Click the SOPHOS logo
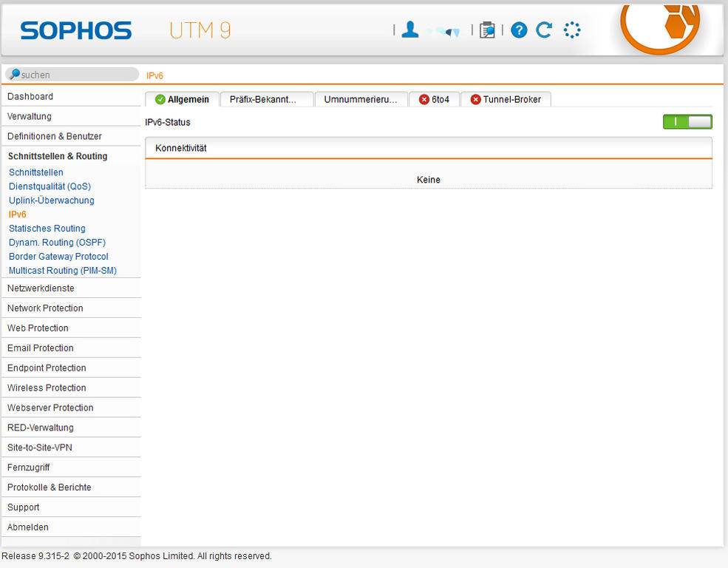The height and width of the screenshot is (568, 728). tap(76, 30)
